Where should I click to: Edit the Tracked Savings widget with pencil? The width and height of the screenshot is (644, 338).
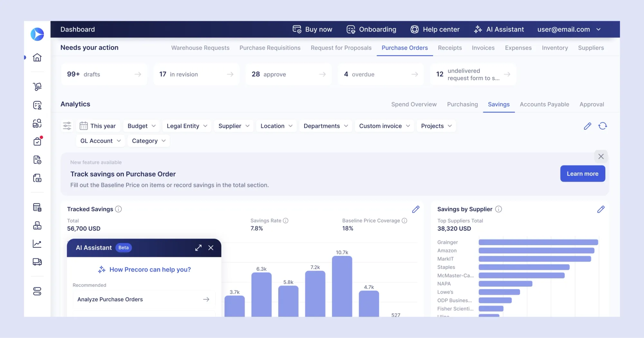(x=416, y=209)
